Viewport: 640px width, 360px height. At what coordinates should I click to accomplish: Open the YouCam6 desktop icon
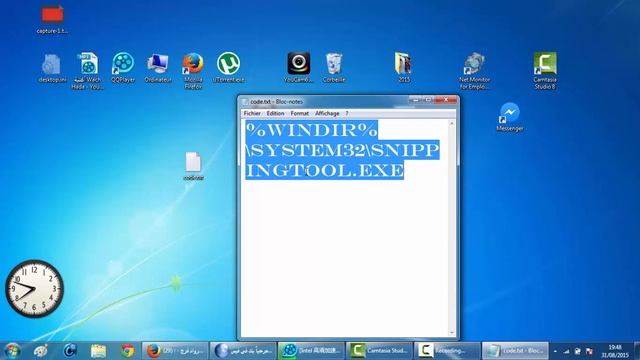(x=298, y=68)
